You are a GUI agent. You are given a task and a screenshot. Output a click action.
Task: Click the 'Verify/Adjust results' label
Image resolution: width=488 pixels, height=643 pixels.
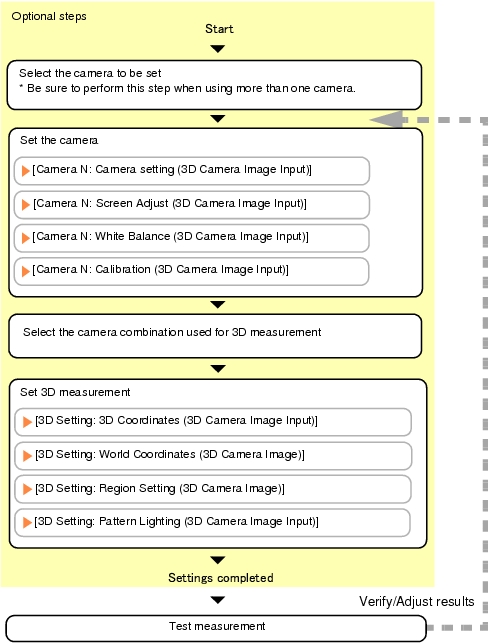point(417,602)
